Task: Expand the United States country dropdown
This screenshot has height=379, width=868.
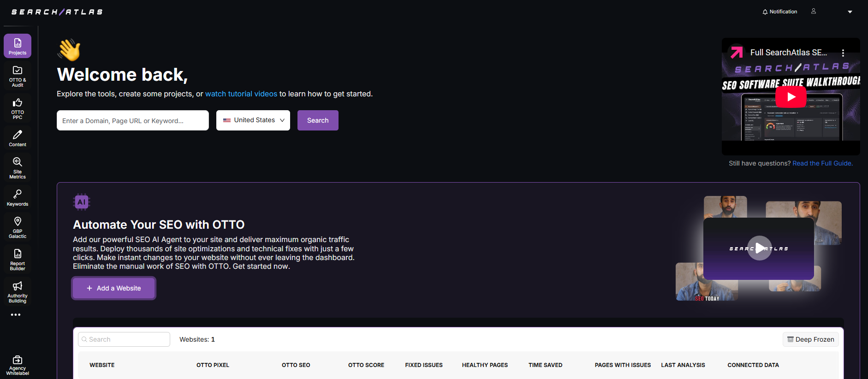Action: pos(253,120)
